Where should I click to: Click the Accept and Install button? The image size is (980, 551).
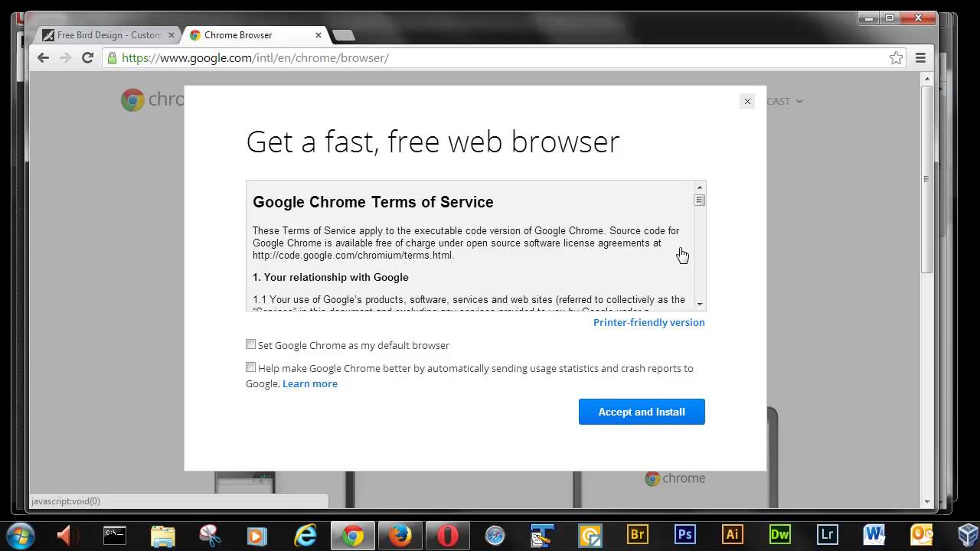pyautogui.click(x=642, y=412)
